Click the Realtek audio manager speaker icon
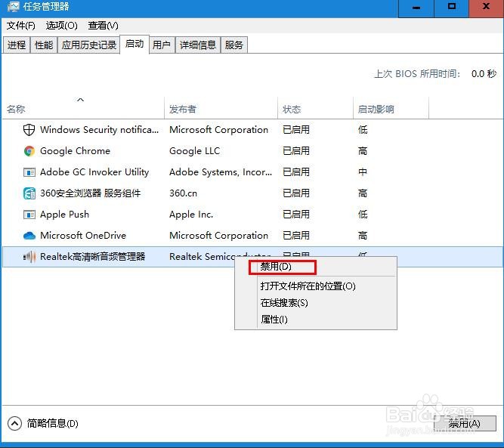The width and height of the screenshot is (504, 448). pyautogui.click(x=29, y=257)
